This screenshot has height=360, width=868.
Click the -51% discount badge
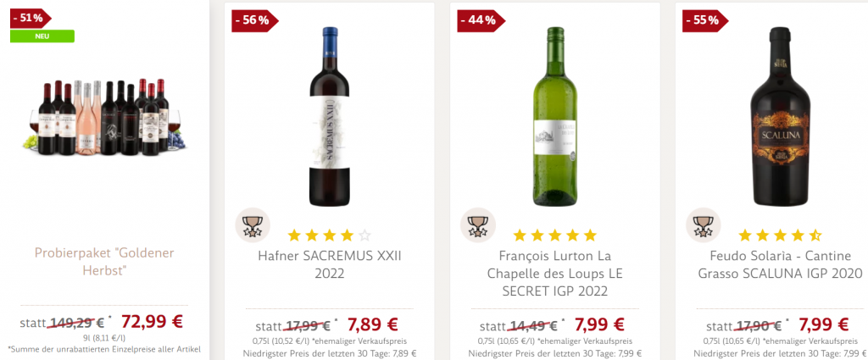pyautogui.click(x=29, y=18)
